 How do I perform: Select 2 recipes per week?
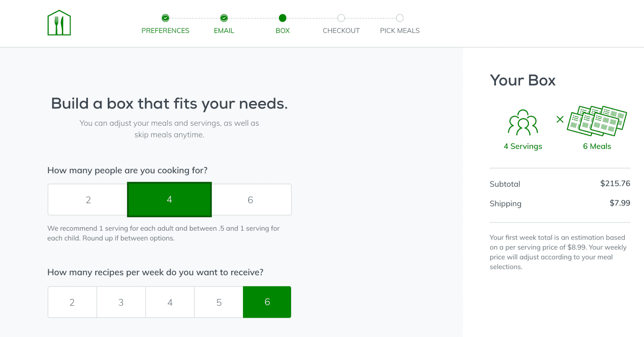72,302
